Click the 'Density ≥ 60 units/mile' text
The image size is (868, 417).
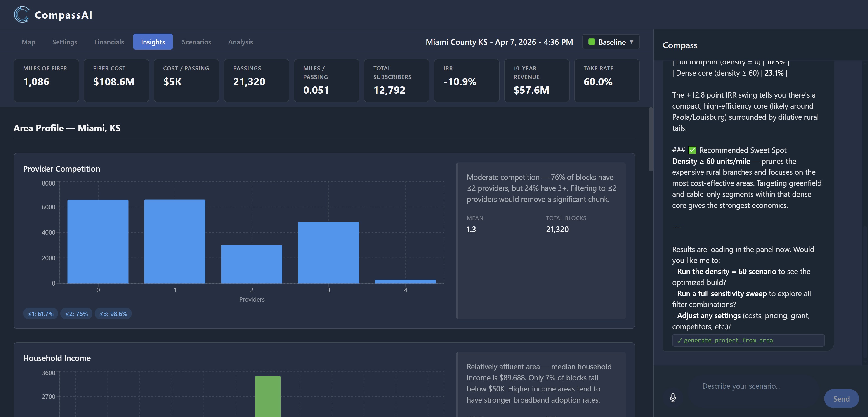(711, 161)
